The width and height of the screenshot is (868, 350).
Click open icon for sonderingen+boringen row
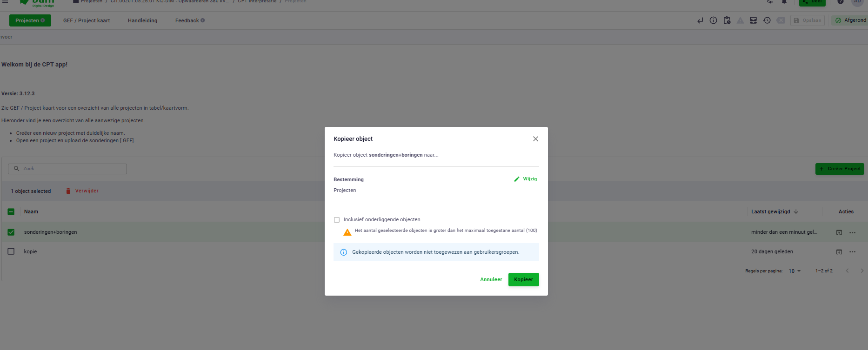[x=839, y=232]
